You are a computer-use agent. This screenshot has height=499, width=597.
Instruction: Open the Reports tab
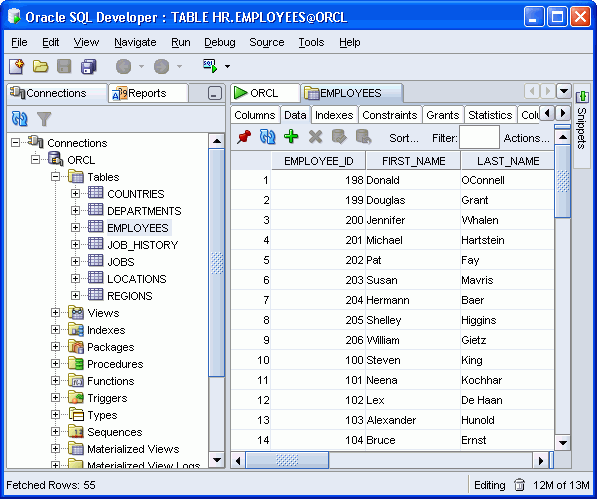147,93
